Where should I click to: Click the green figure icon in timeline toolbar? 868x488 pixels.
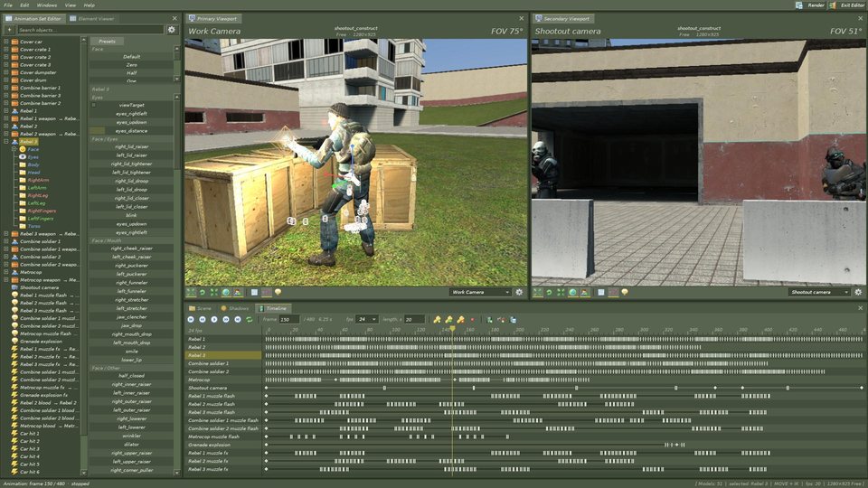coord(489,319)
